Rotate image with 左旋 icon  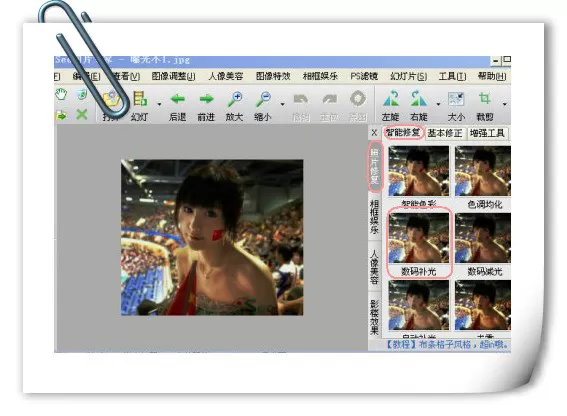tap(391, 98)
